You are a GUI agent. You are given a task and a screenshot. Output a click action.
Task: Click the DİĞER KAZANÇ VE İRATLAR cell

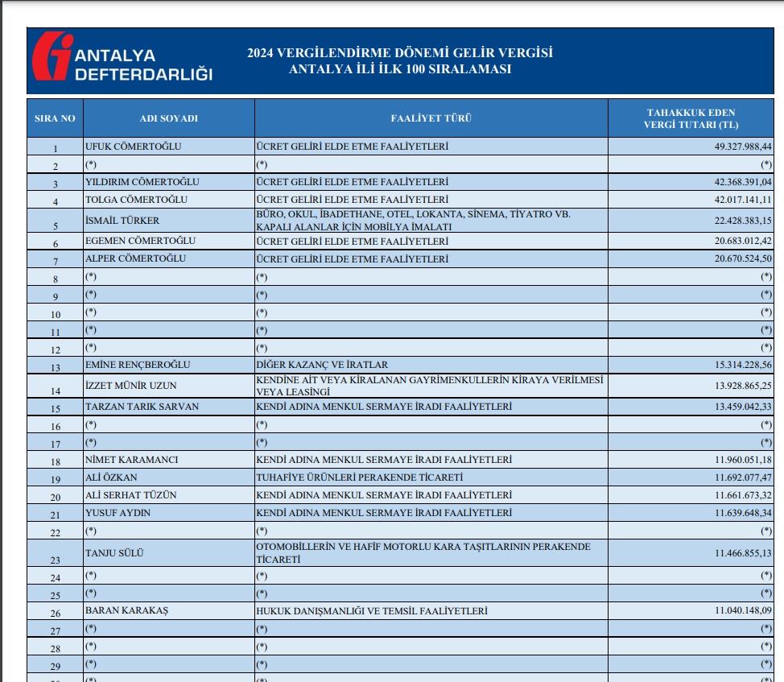pos(322,365)
